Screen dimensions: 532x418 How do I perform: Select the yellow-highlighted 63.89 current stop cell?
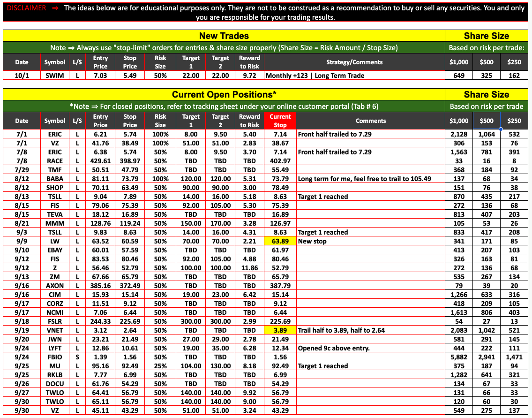pyautogui.click(x=280, y=241)
